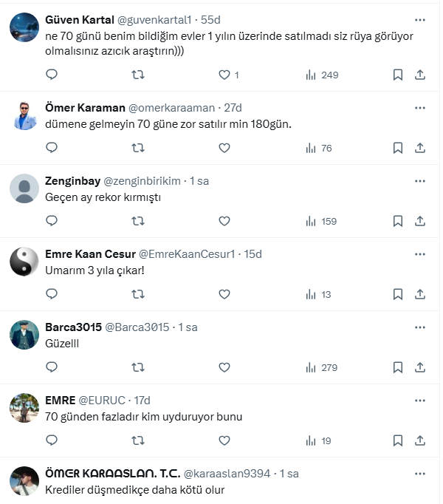Reply to Güven Kartal's tweet
Viewport: 443px width, 504px height.
(x=52, y=75)
